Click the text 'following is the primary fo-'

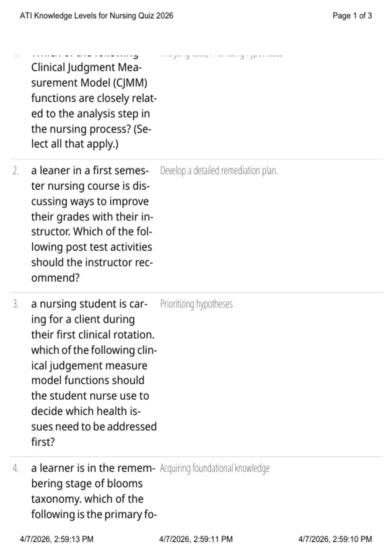point(94,514)
